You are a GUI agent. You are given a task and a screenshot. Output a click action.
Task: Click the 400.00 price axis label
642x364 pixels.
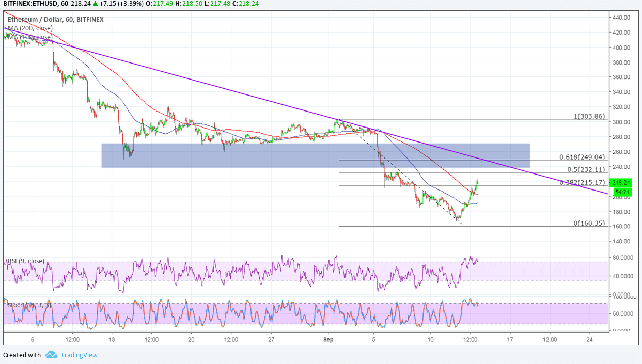(x=621, y=48)
